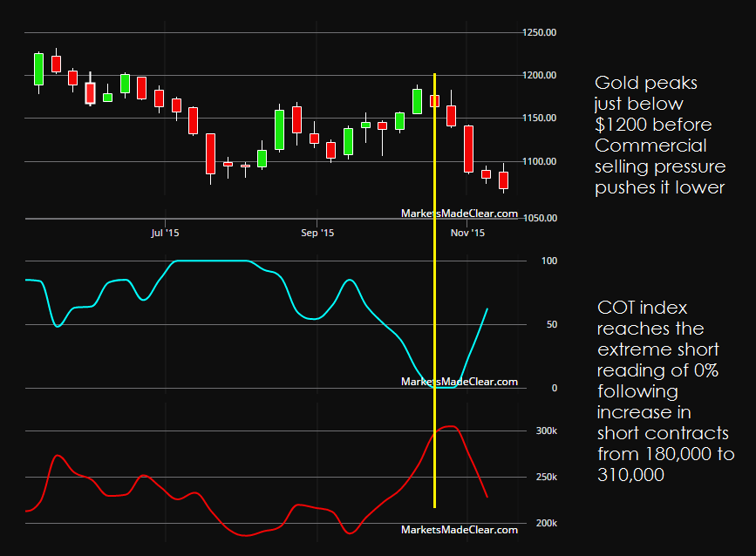Click the COT index 0 axis label
This screenshot has height=556, width=756.
(x=554, y=388)
